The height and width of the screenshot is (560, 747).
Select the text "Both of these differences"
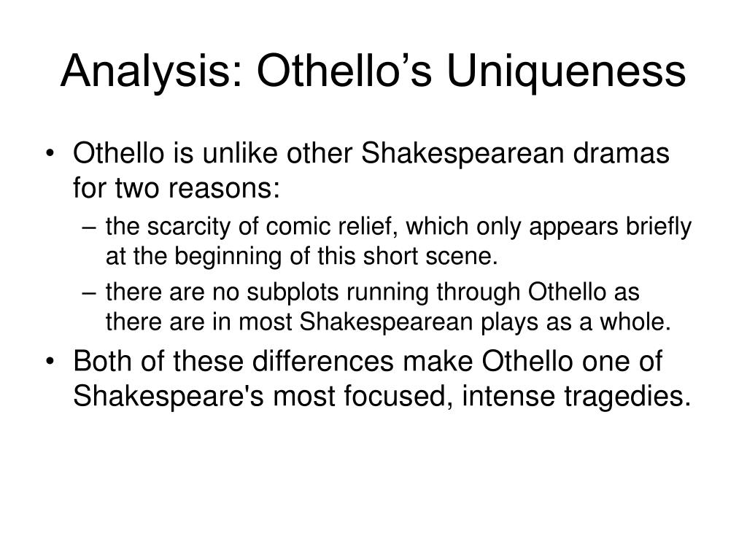[233, 361]
